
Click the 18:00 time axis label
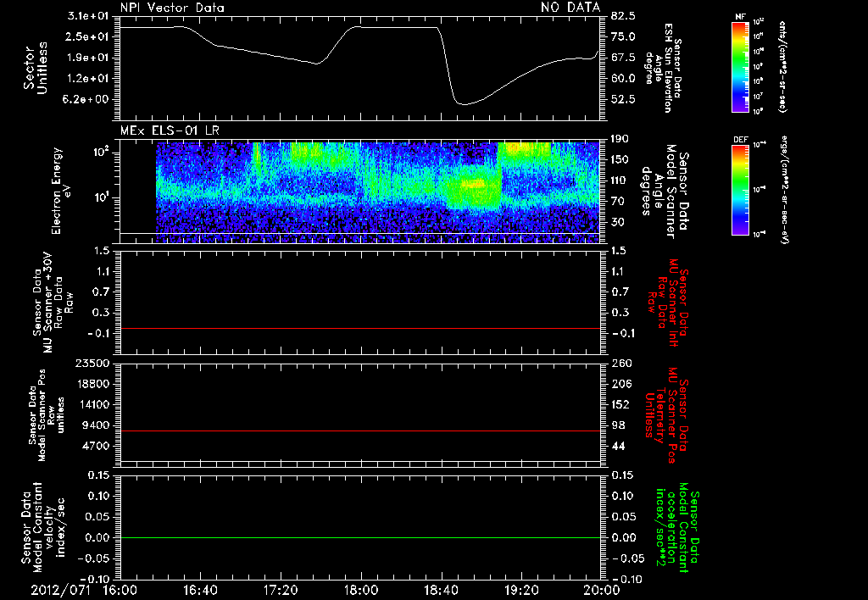coord(361,590)
